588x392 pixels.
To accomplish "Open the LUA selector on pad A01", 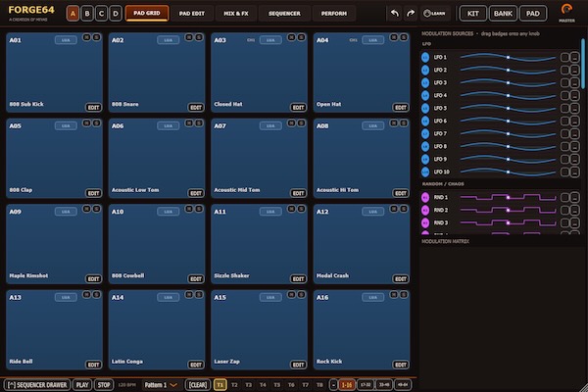I will (66, 40).
